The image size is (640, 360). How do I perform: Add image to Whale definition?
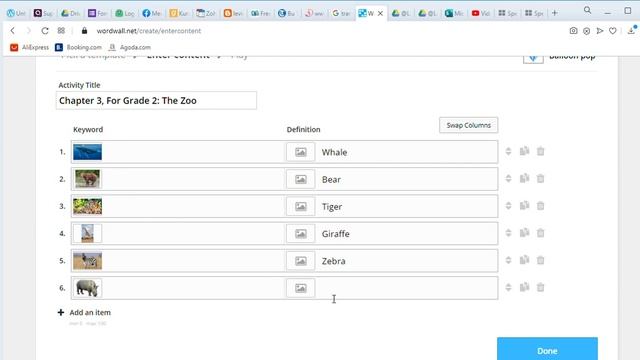(300, 152)
